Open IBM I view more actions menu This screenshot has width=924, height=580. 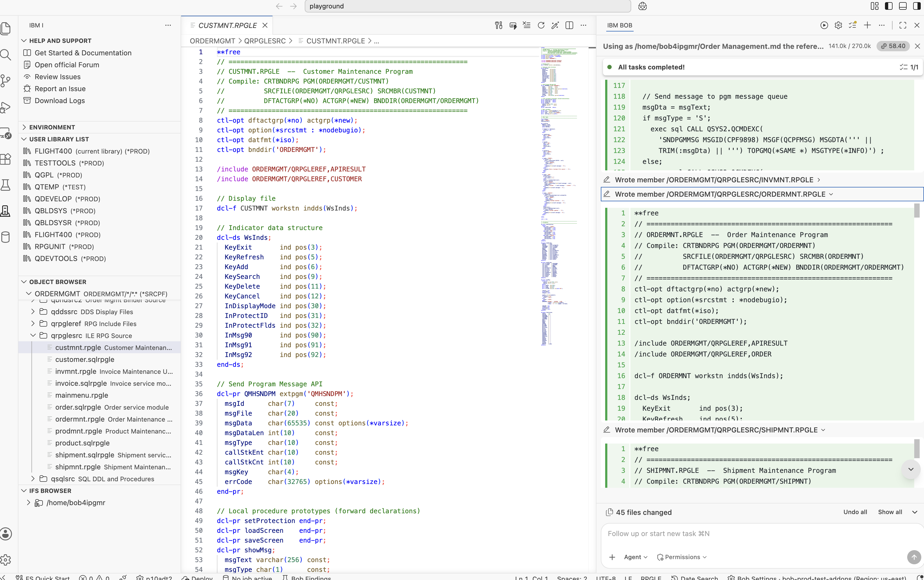[168, 25]
